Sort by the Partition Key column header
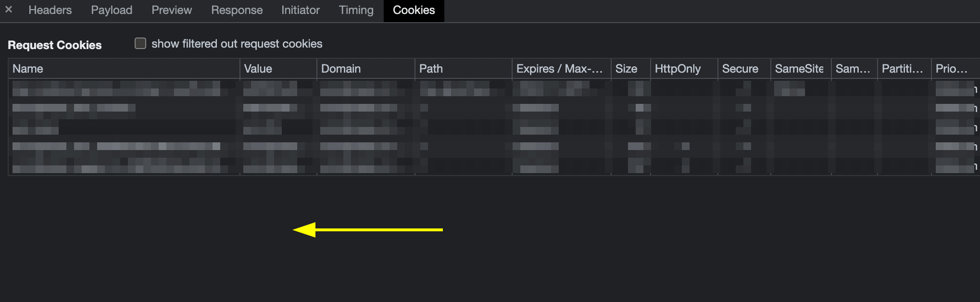Viewport: 980px width, 302px height. coord(903,69)
